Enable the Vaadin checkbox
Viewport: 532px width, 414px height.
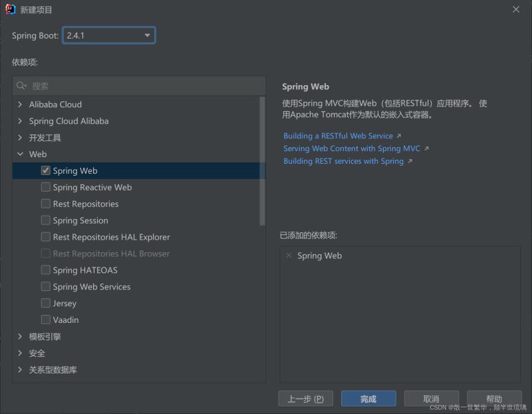[46, 319]
